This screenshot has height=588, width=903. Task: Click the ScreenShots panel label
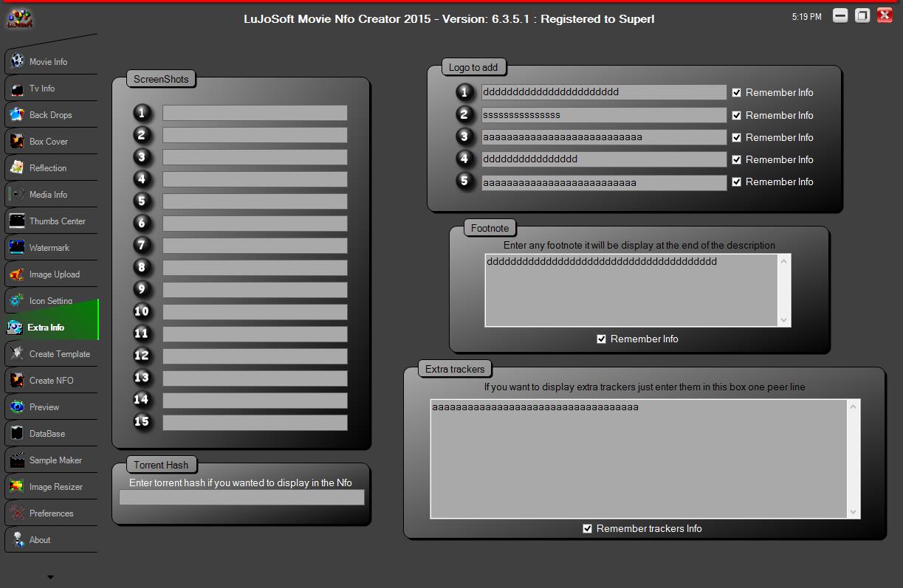[161, 79]
